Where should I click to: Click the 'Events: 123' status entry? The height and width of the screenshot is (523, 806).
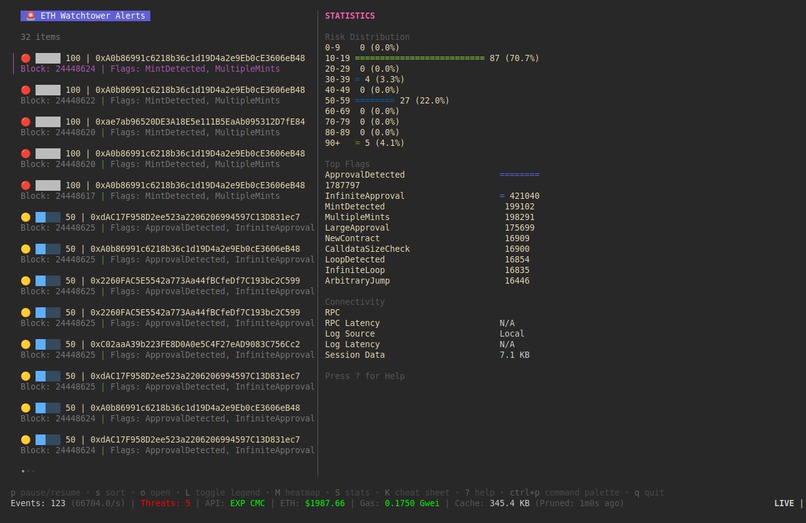point(38,503)
